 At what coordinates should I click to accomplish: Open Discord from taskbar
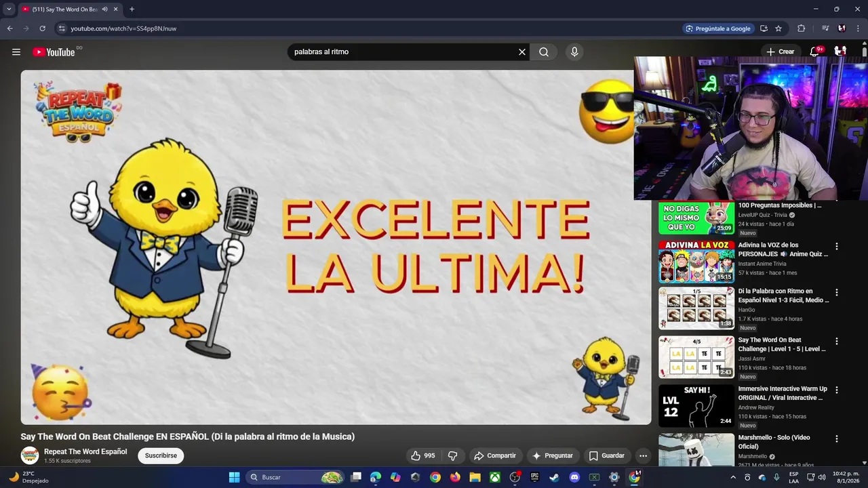point(574,477)
